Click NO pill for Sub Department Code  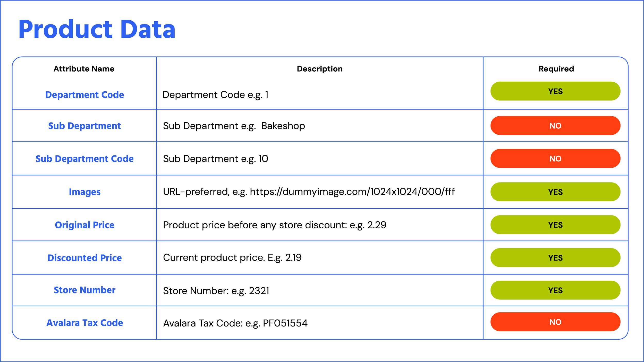[x=555, y=159]
